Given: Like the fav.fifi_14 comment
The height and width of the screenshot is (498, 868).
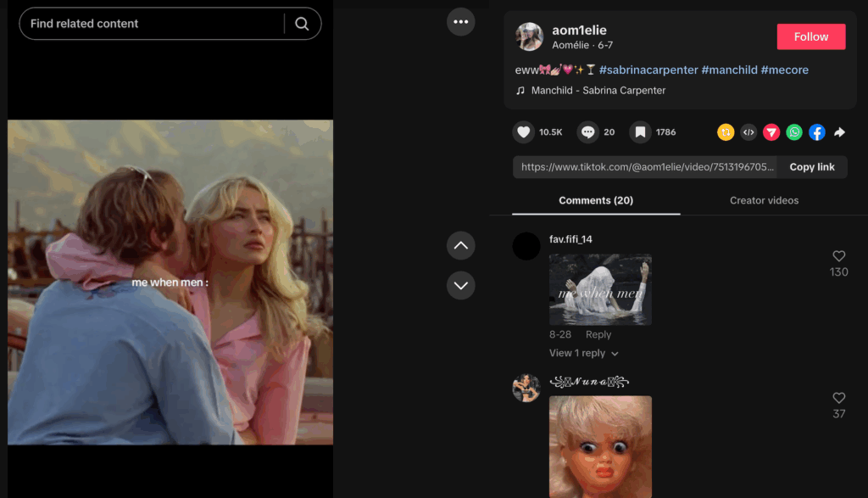Looking at the screenshot, I should click(x=839, y=256).
